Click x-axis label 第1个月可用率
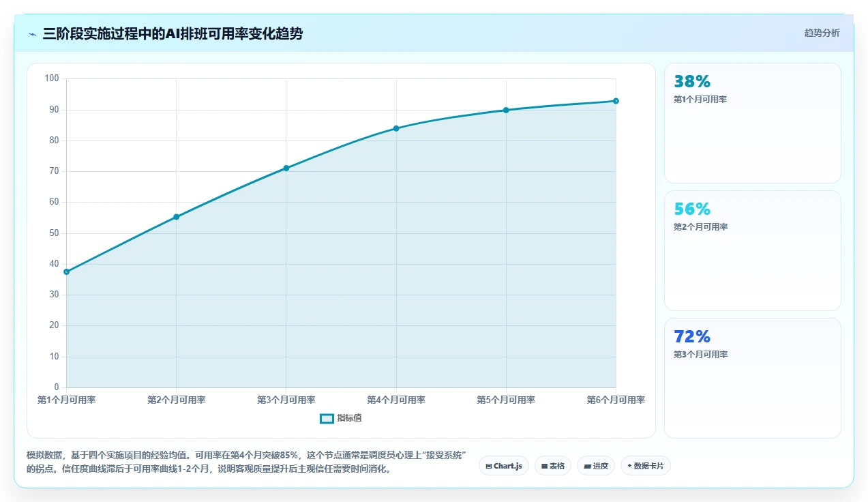Image resolution: width=868 pixels, height=502 pixels. (x=66, y=400)
